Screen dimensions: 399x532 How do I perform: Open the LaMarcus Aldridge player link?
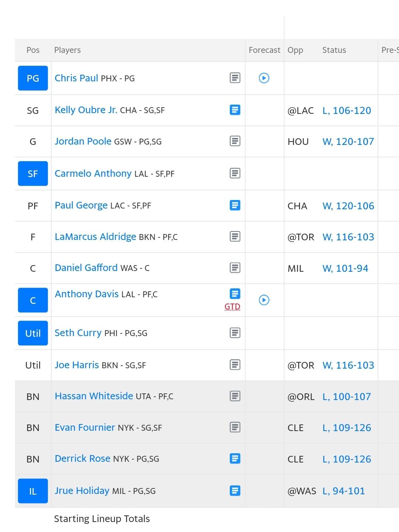pyautogui.click(x=95, y=237)
